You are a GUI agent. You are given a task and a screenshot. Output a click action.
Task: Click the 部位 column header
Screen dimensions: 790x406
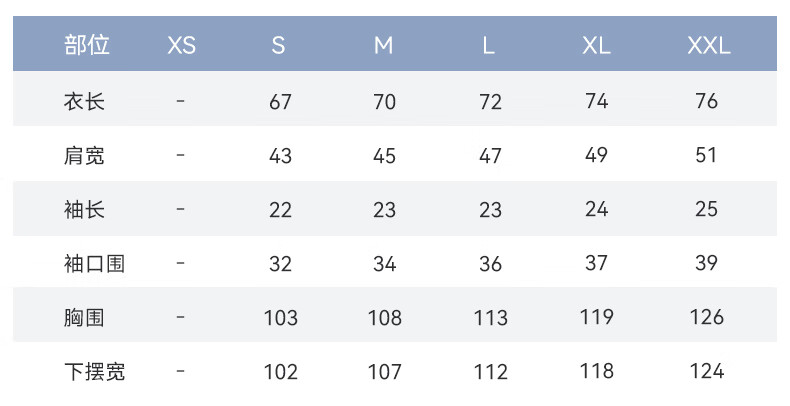[87, 45]
